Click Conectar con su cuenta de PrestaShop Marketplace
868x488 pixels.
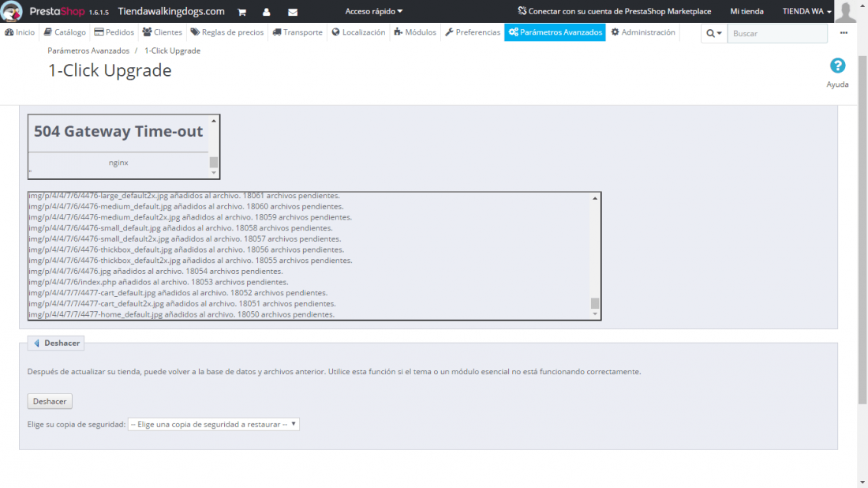pyautogui.click(x=615, y=11)
